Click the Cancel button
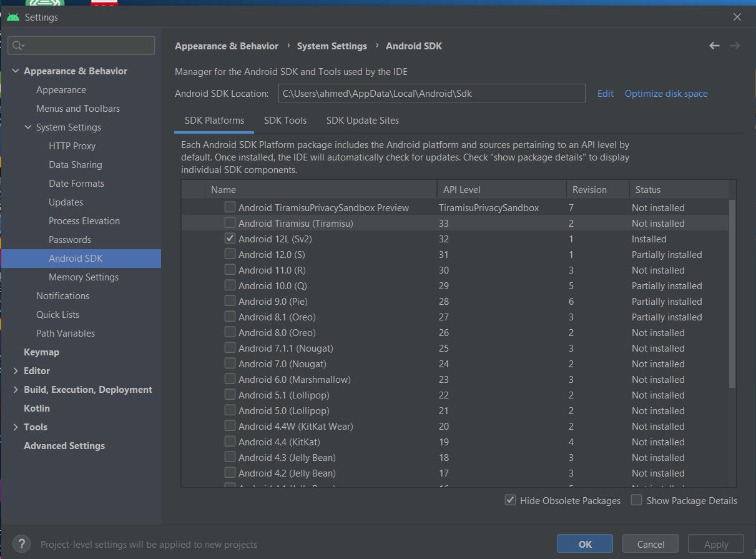Viewport: 756px width, 559px height. (x=650, y=544)
